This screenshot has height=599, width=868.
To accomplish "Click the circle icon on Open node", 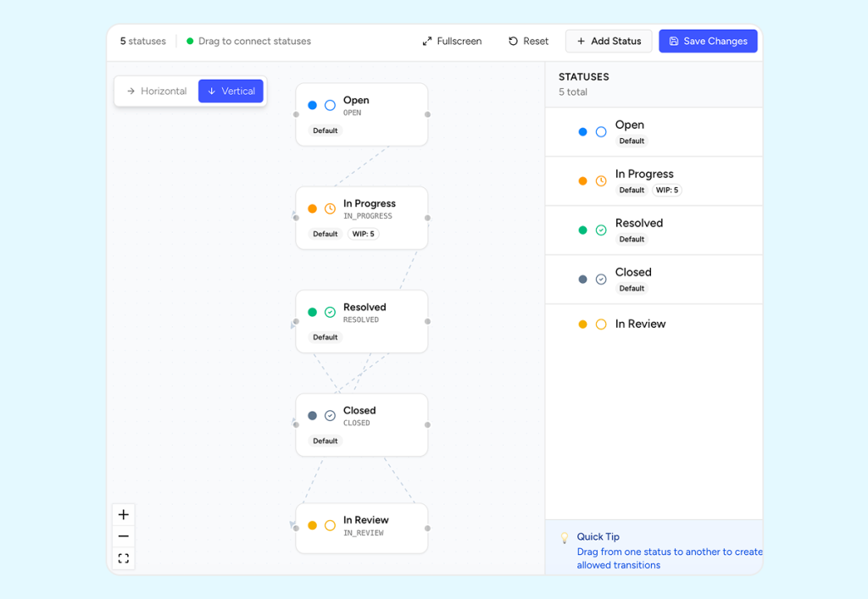I will tap(330, 106).
